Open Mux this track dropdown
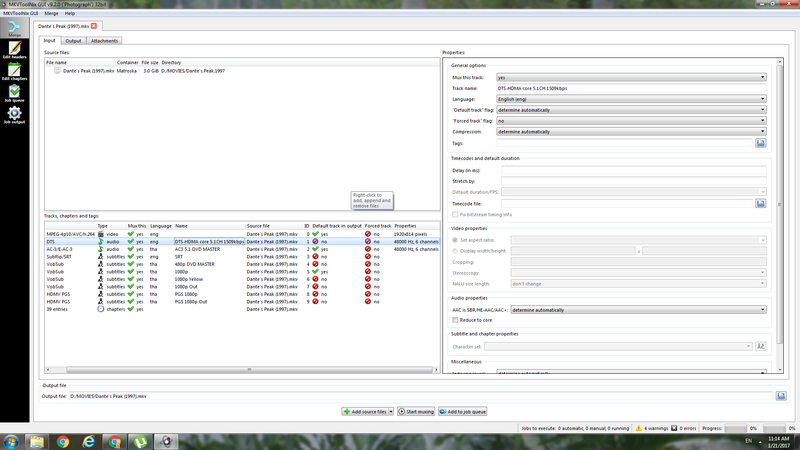Screen dimensions: 800x450 coord(631,77)
